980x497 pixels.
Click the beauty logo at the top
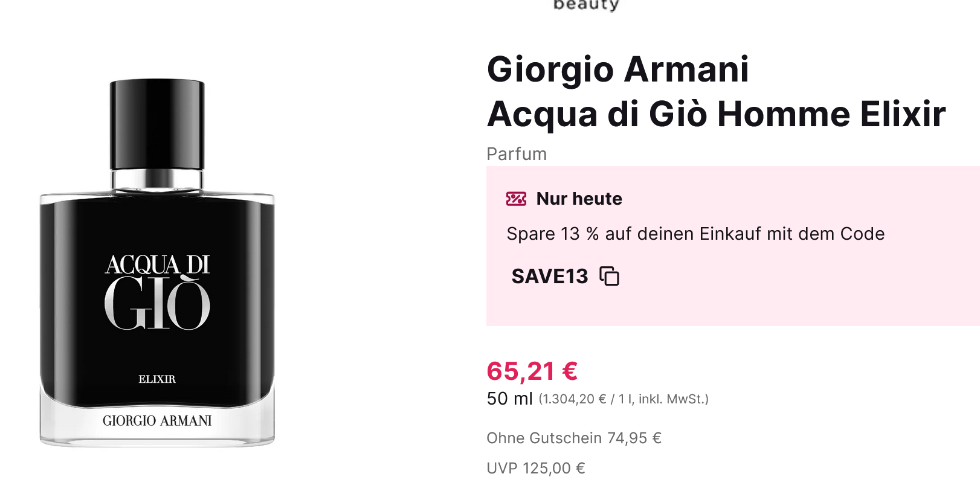[585, 5]
